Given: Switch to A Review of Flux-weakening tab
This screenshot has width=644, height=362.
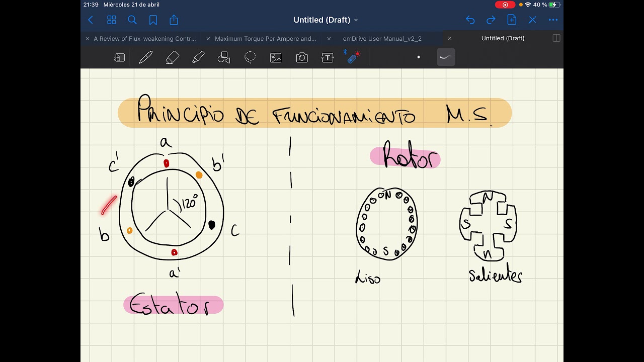Looking at the screenshot, I should pyautogui.click(x=145, y=38).
